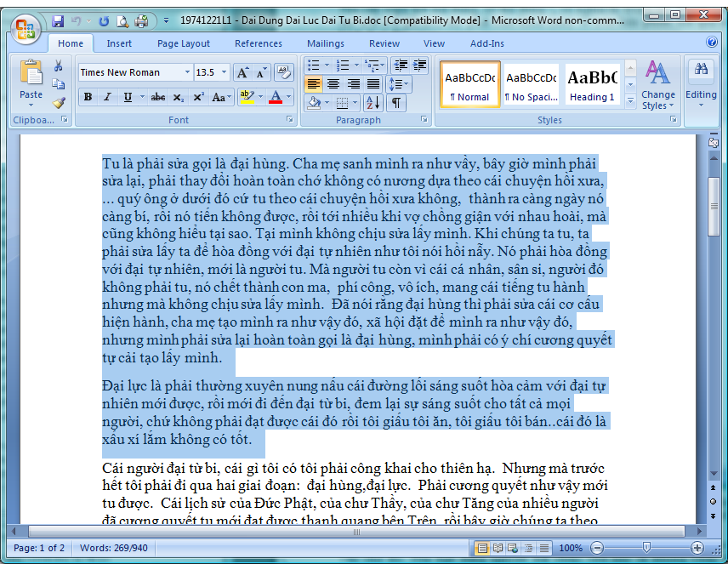
Task: Click the Sort paragraph icon
Action: [x=373, y=103]
